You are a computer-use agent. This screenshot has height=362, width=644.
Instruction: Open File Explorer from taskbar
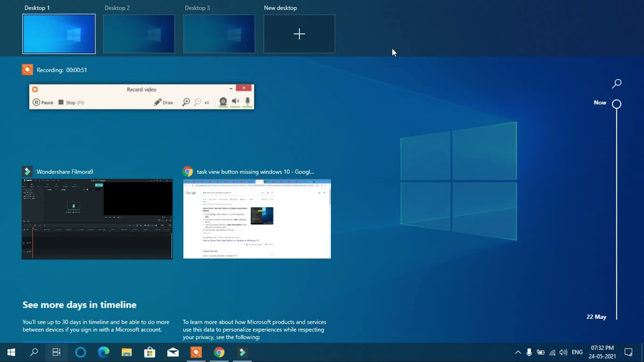tap(127, 352)
